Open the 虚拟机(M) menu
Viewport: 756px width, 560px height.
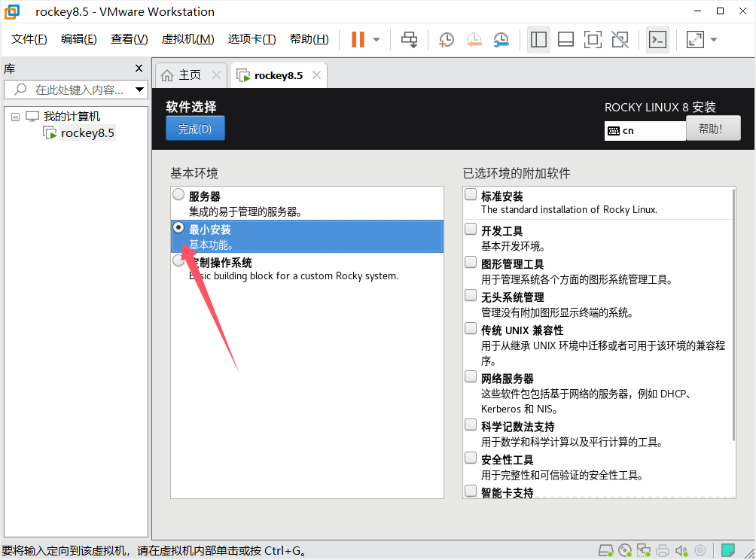(x=187, y=39)
